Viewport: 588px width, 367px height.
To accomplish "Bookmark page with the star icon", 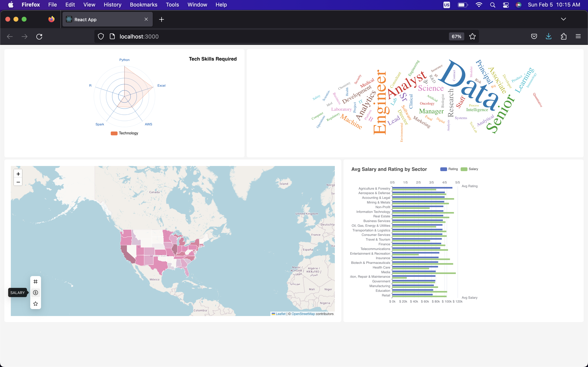I will point(472,36).
